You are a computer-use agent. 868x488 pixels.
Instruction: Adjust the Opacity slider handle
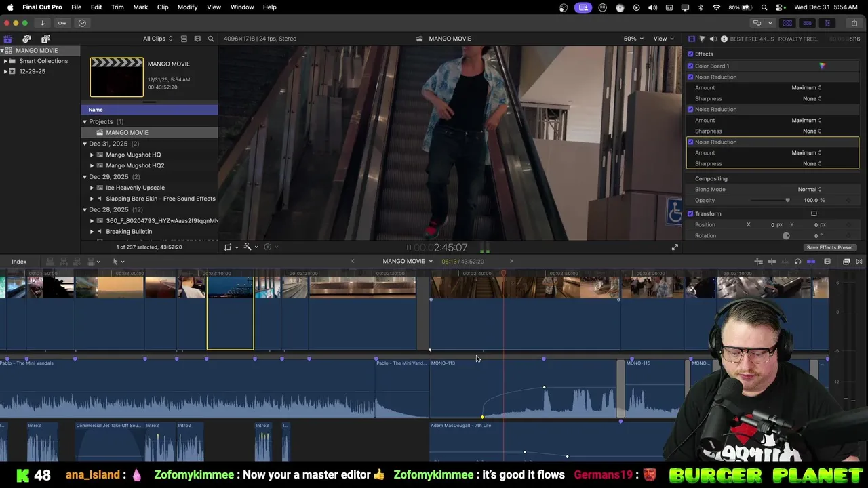click(x=787, y=200)
